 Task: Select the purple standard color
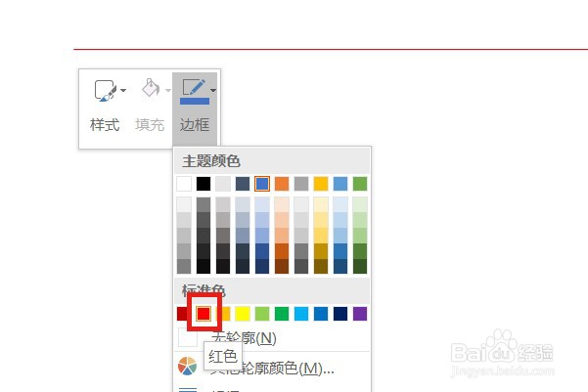(x=360, y=314)
